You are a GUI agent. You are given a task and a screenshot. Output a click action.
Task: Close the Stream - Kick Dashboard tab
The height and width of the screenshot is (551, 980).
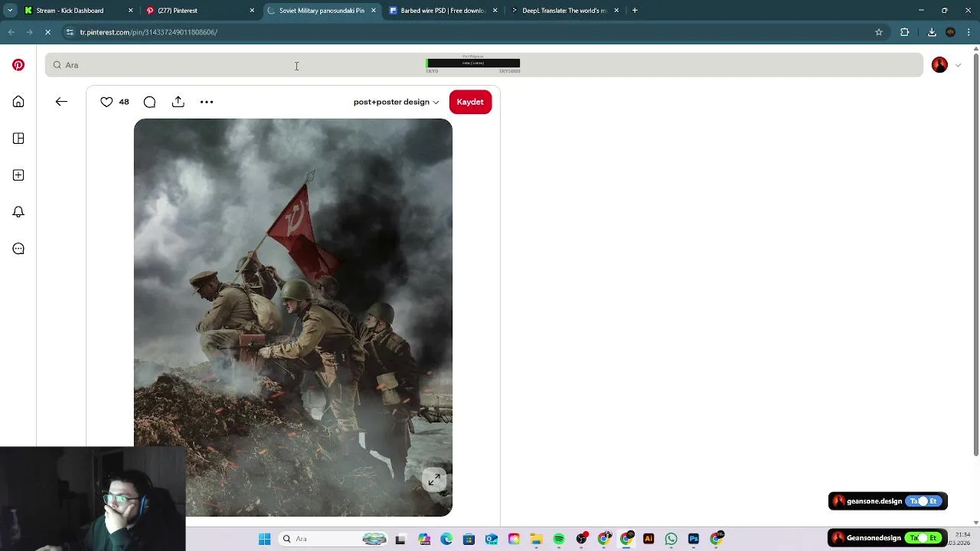point(130,11)
